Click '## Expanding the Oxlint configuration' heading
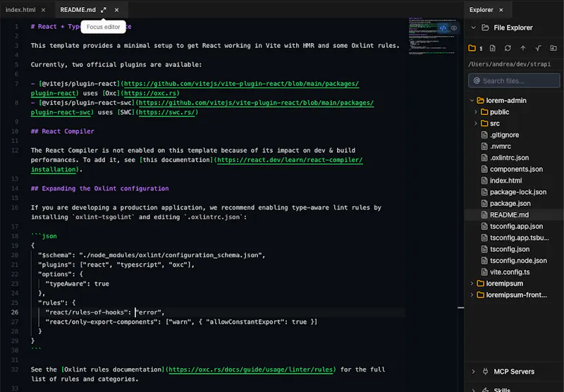The width and height of the screenshot is (564, 392). point(99,188)
